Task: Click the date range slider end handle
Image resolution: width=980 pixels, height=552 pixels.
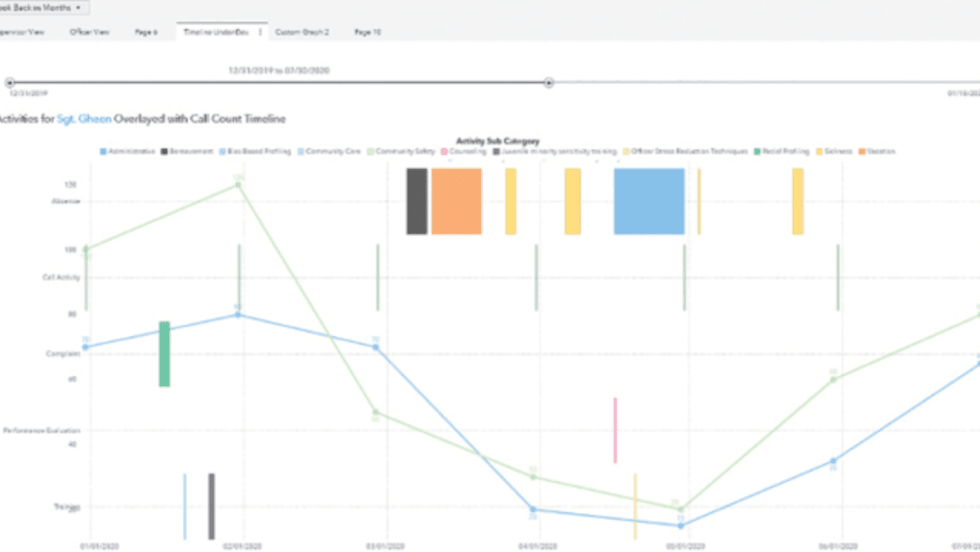Action: [549, 83]
